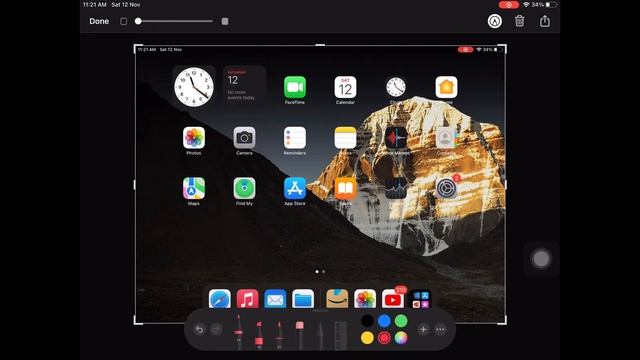640x360 pixels.
Task: Select the Eraser tool
Action: pos(300,335)
